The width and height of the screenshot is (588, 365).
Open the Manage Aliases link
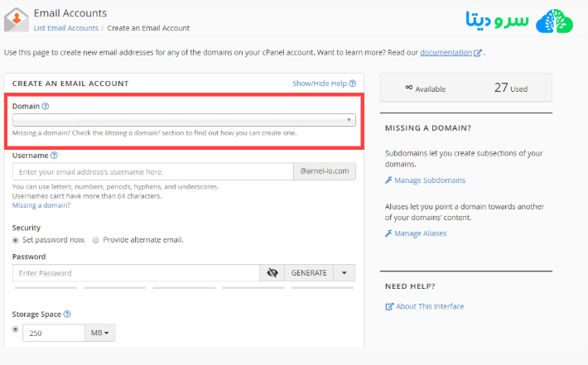[420, 233]
